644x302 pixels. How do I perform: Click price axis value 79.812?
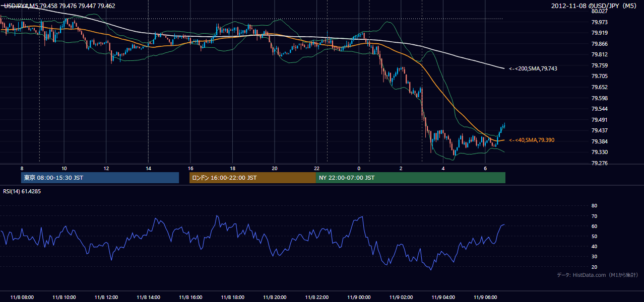(599, 54)
